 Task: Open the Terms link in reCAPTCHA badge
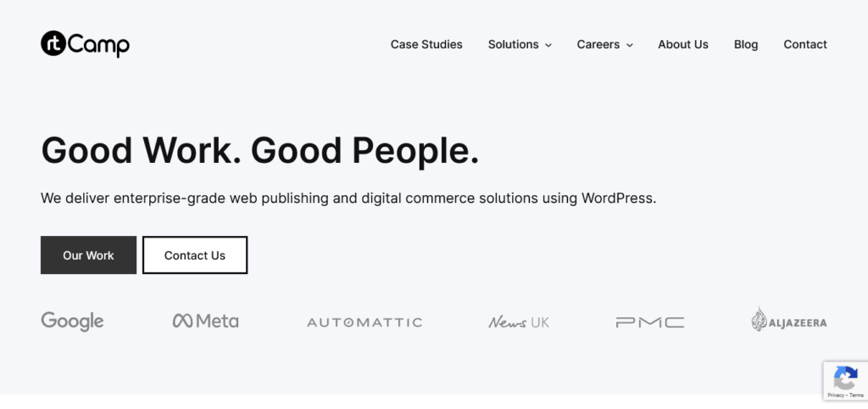[856, 395]
